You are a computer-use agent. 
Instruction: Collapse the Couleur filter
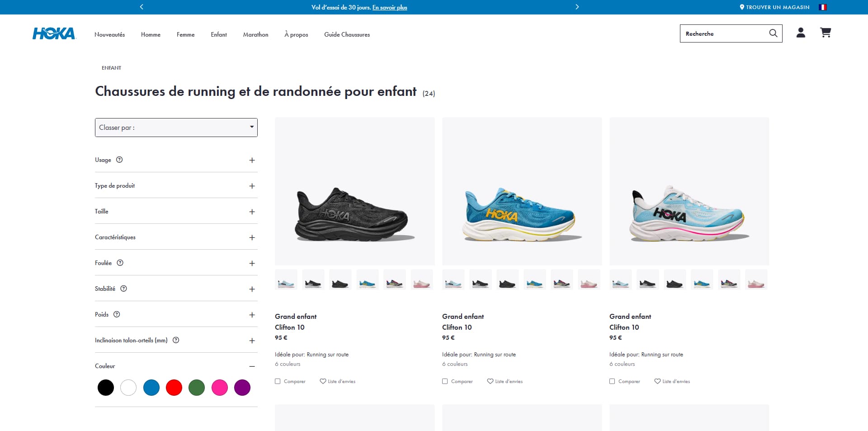click(252, 366)
